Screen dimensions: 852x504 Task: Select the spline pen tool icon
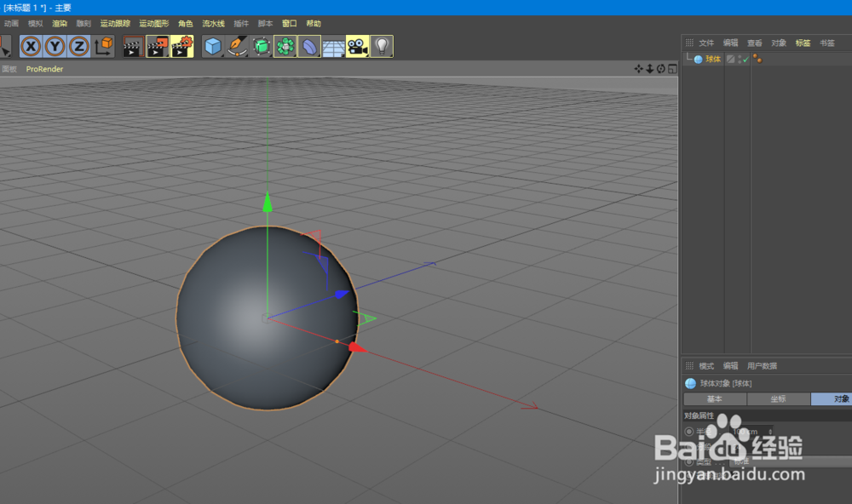[237, 46]
